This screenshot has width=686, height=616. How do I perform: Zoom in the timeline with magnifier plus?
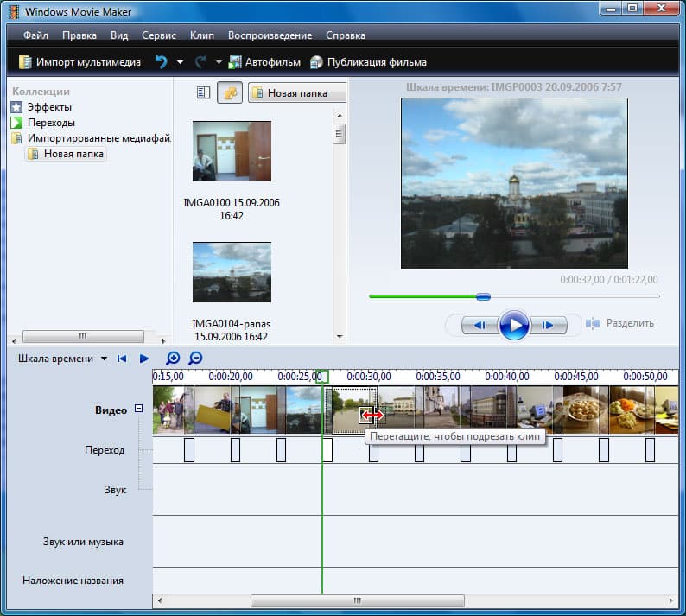coord(173,359)
